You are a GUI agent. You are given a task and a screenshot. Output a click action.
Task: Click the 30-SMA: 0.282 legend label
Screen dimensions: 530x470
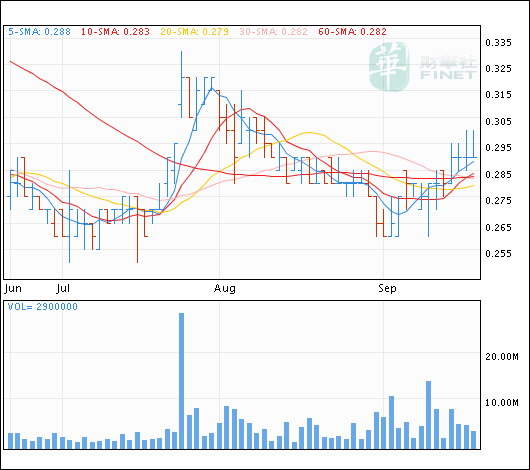(273, 32)
